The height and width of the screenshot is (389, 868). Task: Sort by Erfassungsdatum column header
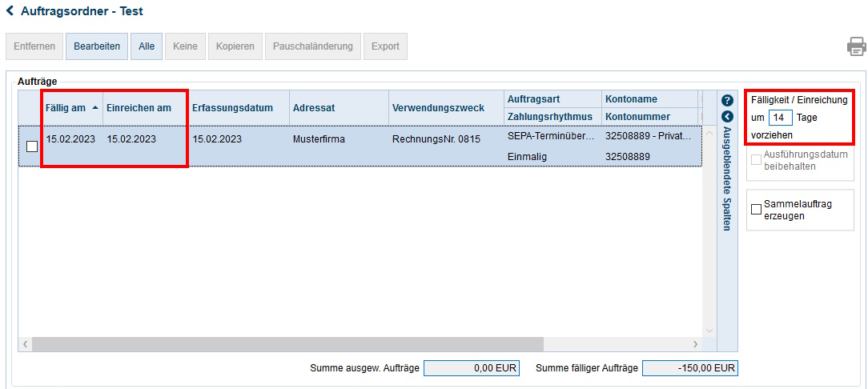tap(239, 108)
